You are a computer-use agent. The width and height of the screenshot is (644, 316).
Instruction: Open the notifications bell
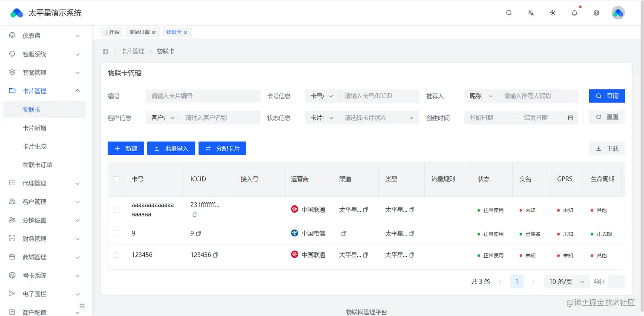575,13
